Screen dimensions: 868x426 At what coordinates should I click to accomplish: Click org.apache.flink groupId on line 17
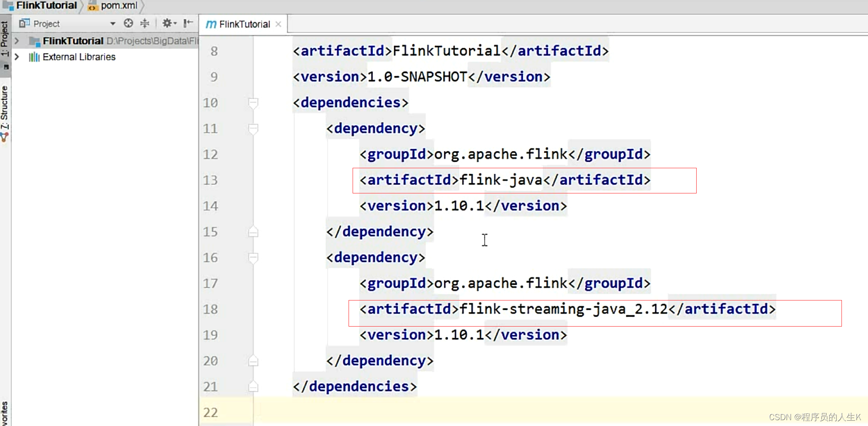pyautogui.click(x=501, y=283)
